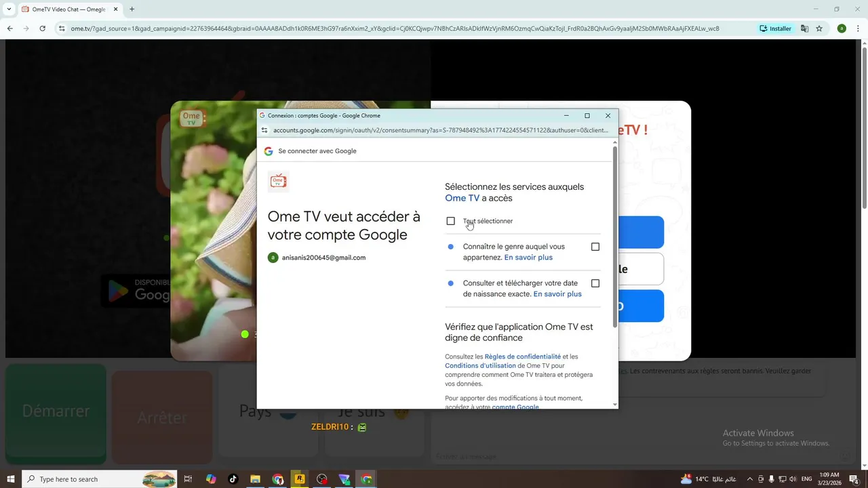This screenshot has height=488, width=868.
Task: Open Copilot from the taskbar
Action: coord(211,479)
